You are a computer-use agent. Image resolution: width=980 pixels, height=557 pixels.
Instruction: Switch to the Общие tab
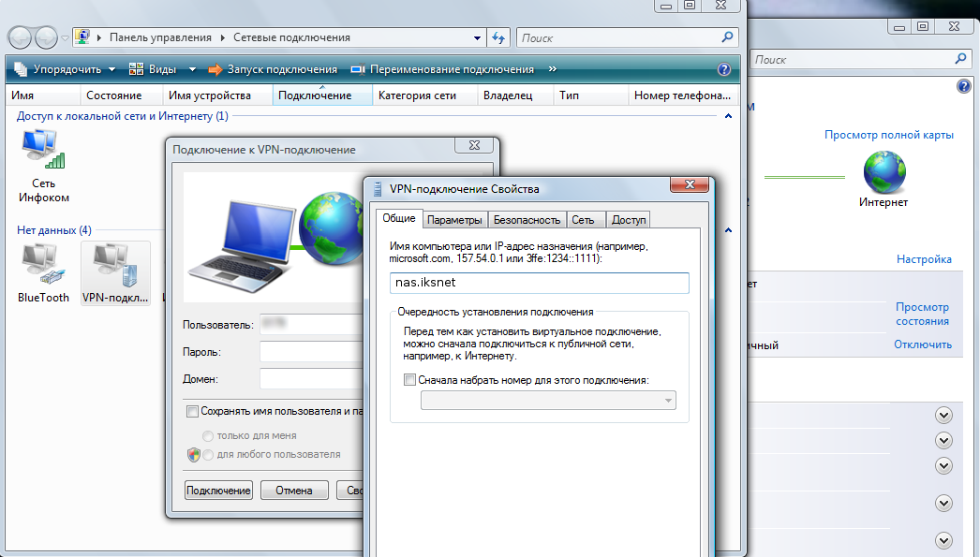point(399,218)
